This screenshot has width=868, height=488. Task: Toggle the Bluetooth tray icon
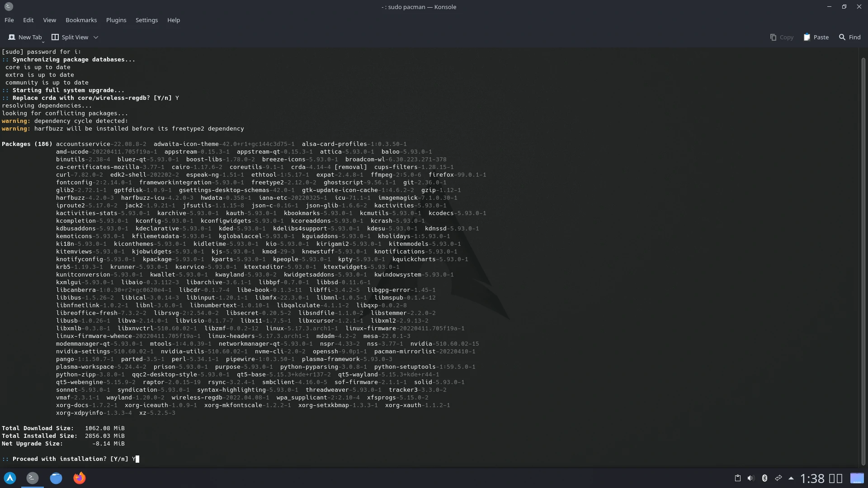tap(764, 478)
